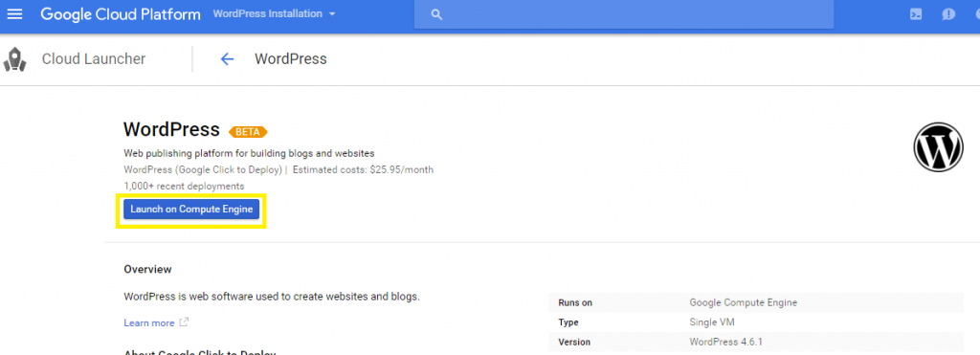The height and width of the screenshot is (355, 980).
Task: Select the Version WordPress 4.6.1 row
Action: (x=756, y=342)
